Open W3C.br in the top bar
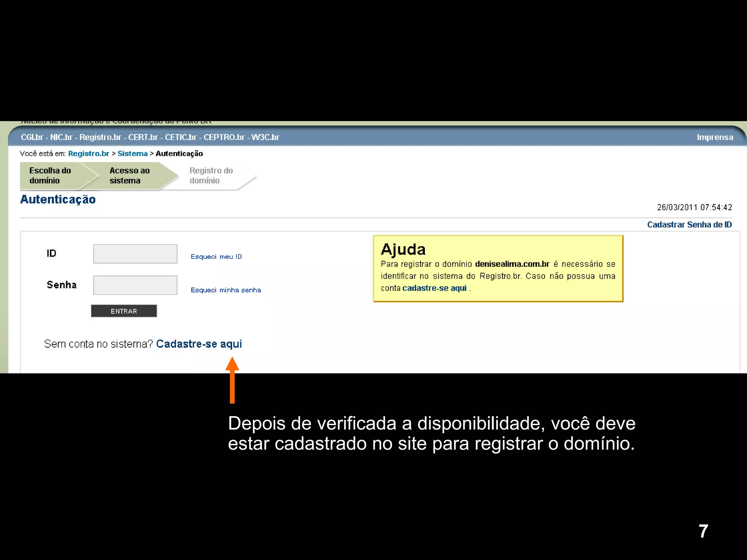Image resolution: width=747 pixels, height=560 pixels. (265, 137)
